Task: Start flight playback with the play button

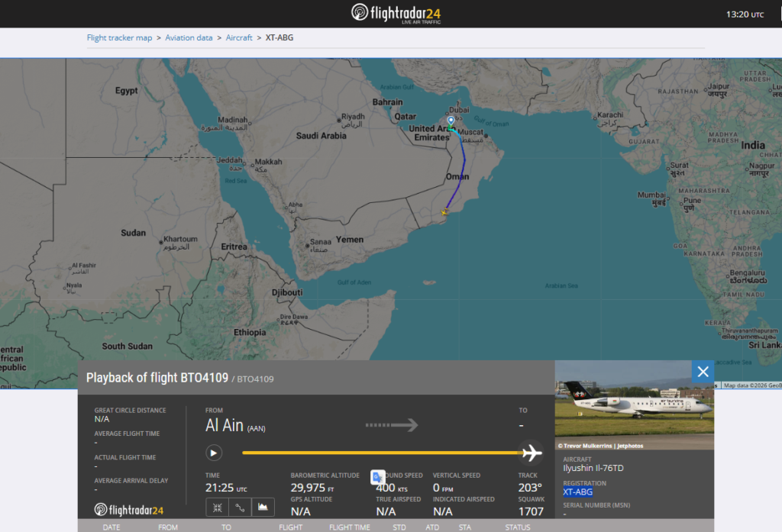Action: point(214,453)
